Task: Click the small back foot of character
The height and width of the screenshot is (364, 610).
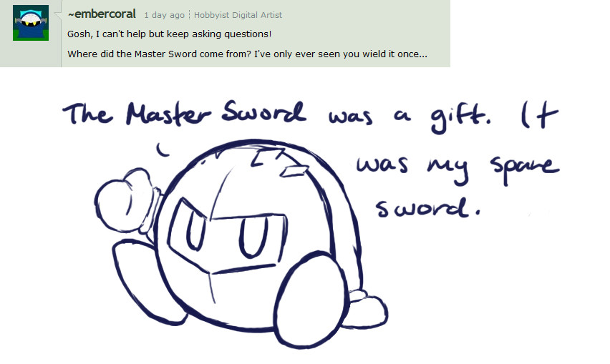Action: click(x=367, y=308)
